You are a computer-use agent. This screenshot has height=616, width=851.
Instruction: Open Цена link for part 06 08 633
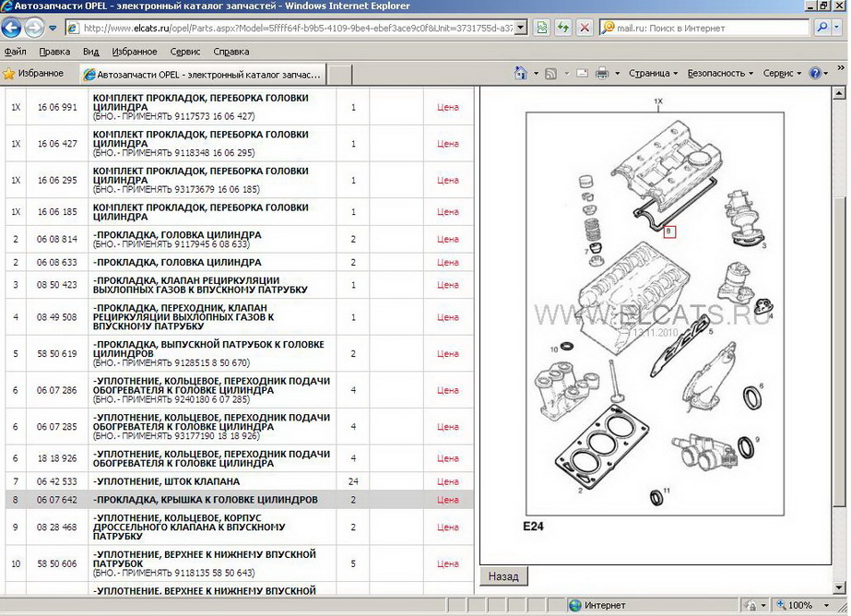coord(448,262)
